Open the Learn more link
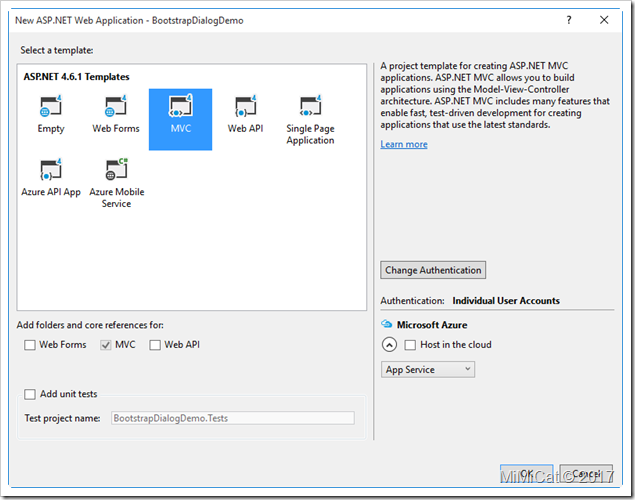Image resolution: width=635 pixels, height=500 pixels. [404, 144]
